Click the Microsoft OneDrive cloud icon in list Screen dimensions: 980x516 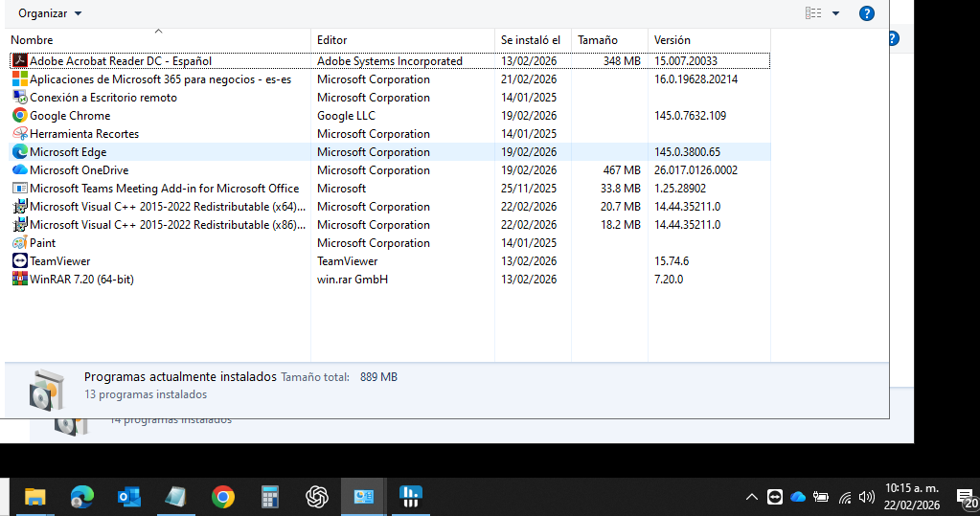pyautogui.click(x=19, y=170)
